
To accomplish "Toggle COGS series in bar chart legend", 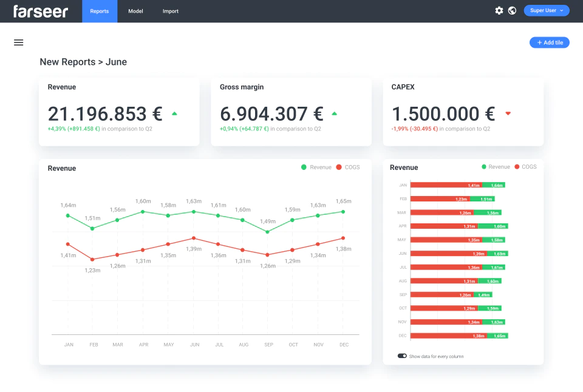I will pyautogui.click(x=525, y=167).
